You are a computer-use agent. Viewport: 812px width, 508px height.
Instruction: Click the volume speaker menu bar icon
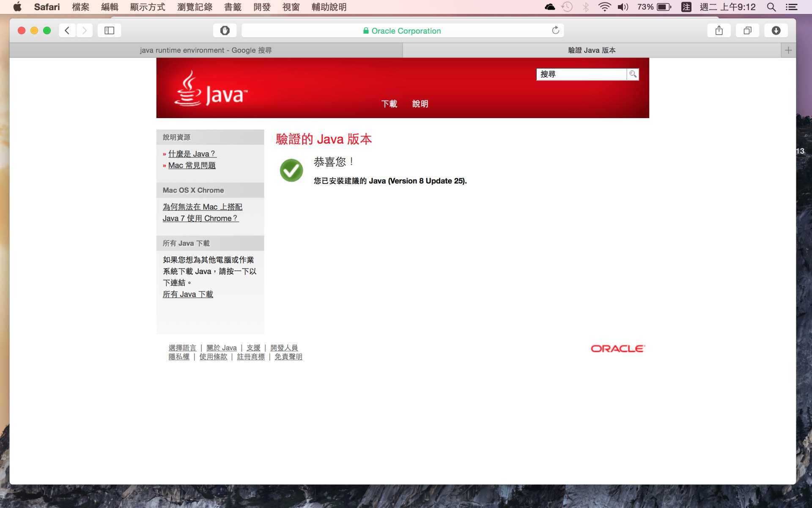tap(623, 7)
